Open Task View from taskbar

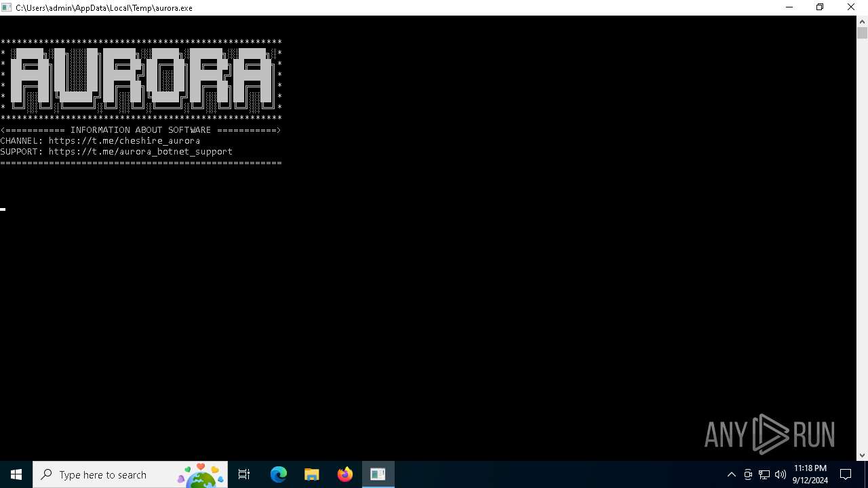point(244,474)
